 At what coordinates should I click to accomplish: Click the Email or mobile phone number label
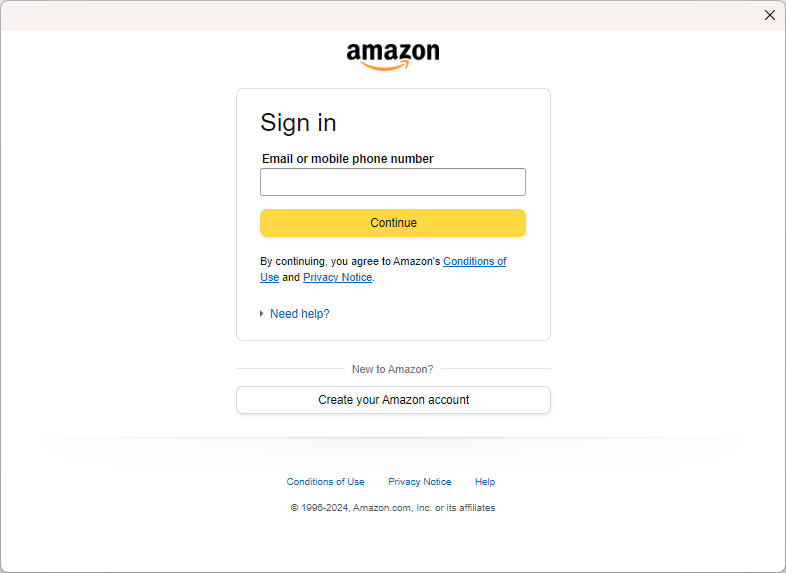347,159
